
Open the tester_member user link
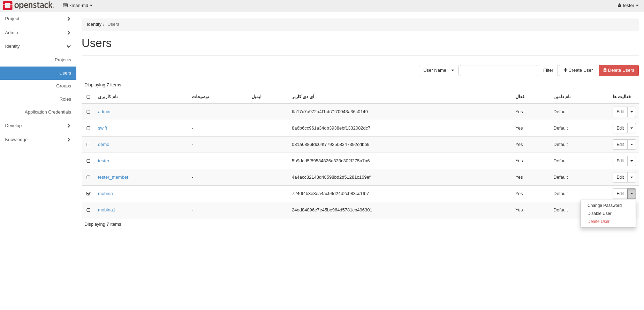(113, 177)
